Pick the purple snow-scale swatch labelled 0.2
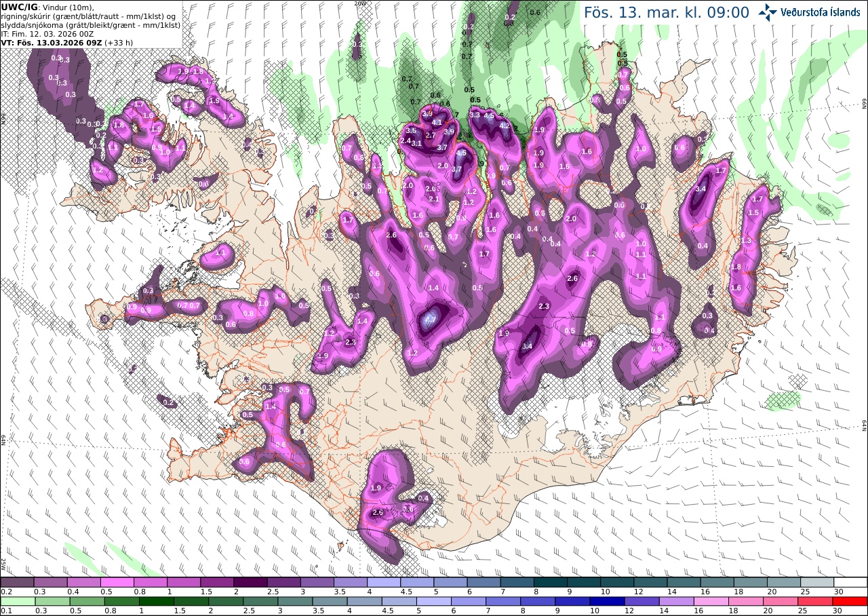The image size is (868, 616). point(17,582)
